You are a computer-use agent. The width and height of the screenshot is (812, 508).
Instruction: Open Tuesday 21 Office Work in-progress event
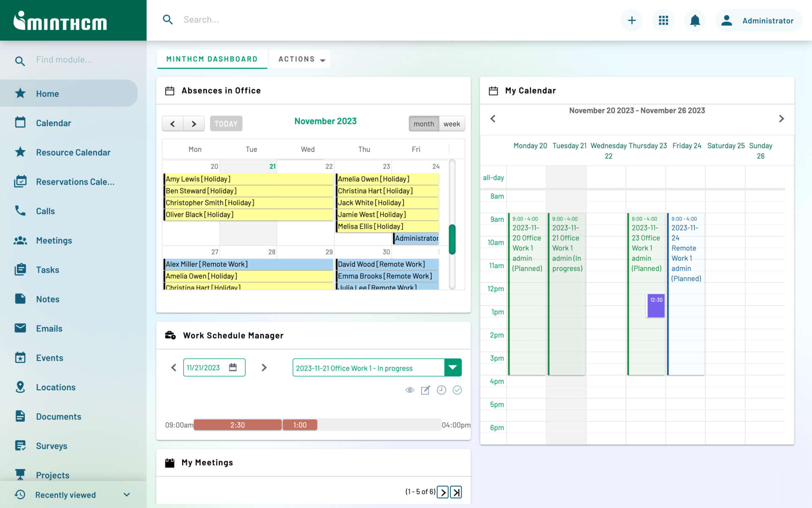pos(566,294)
